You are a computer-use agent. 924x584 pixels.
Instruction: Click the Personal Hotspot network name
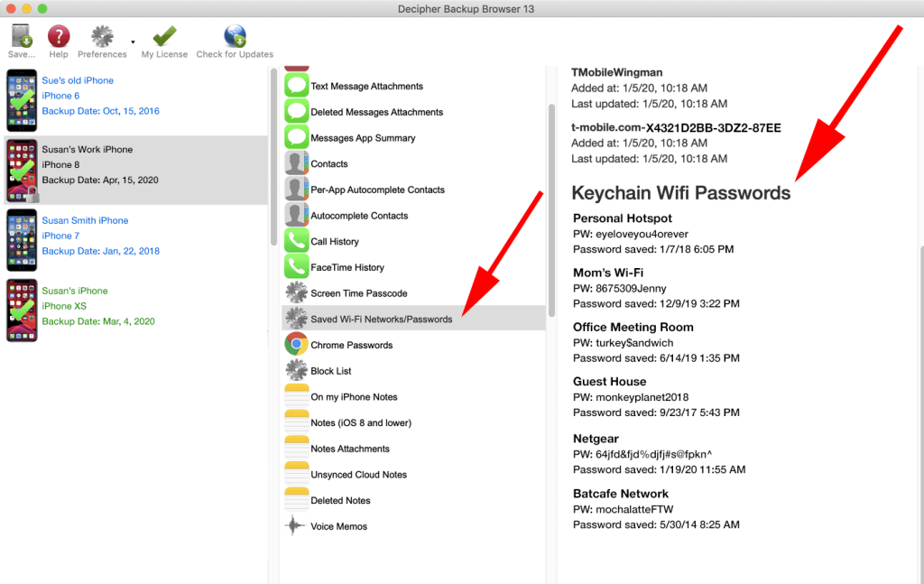(623, 218)
